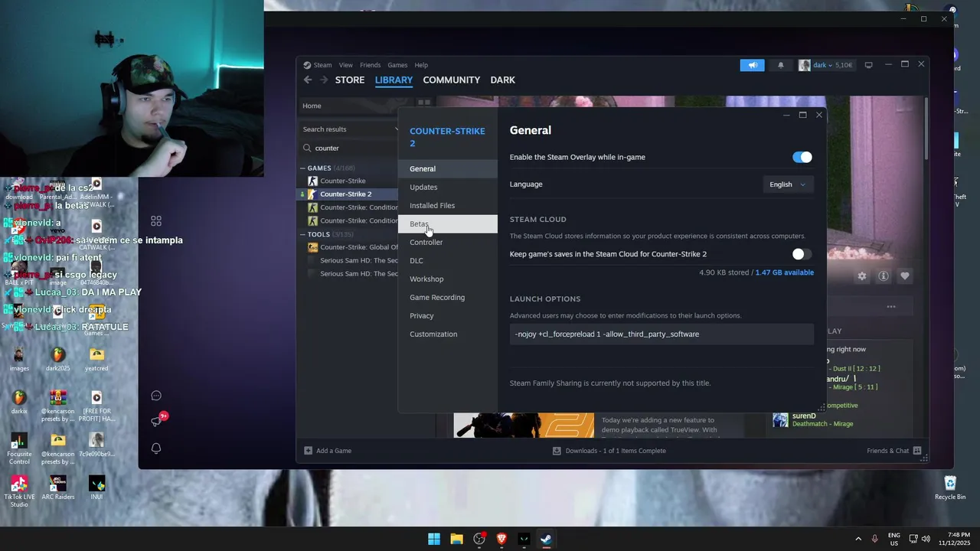Click the search magnifier icon in library
Screen dimensions: 980x551
pos(308,148)
